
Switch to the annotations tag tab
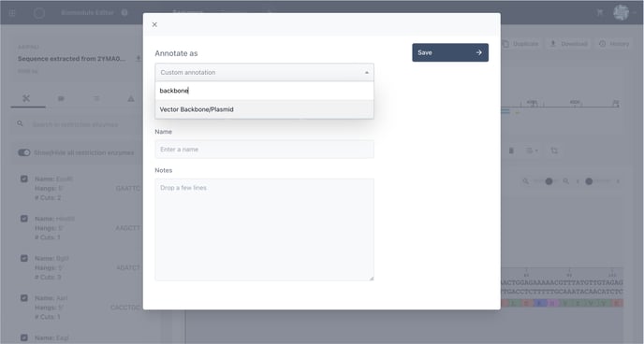pos(61,98)
